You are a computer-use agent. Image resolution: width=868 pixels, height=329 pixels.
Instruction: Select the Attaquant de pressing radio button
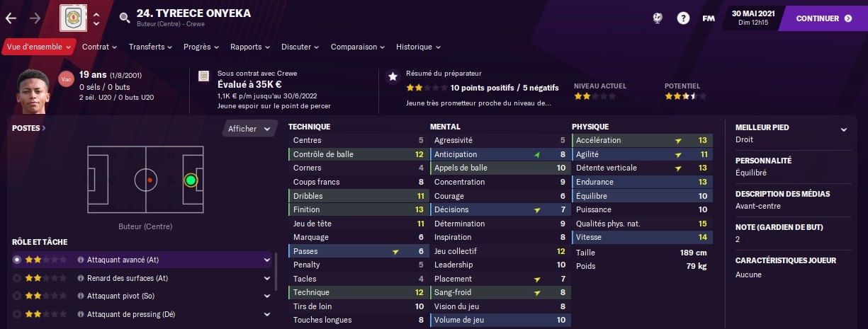[17, 314]
